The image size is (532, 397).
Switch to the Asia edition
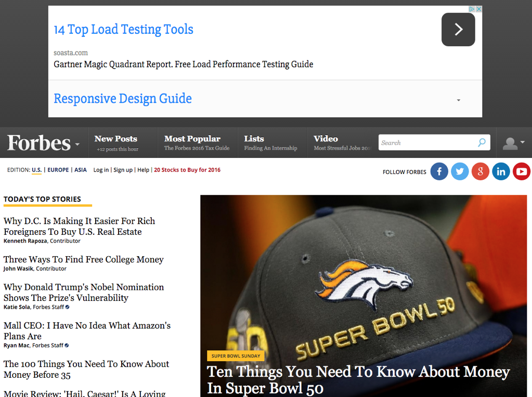click(x=81, y=170)
